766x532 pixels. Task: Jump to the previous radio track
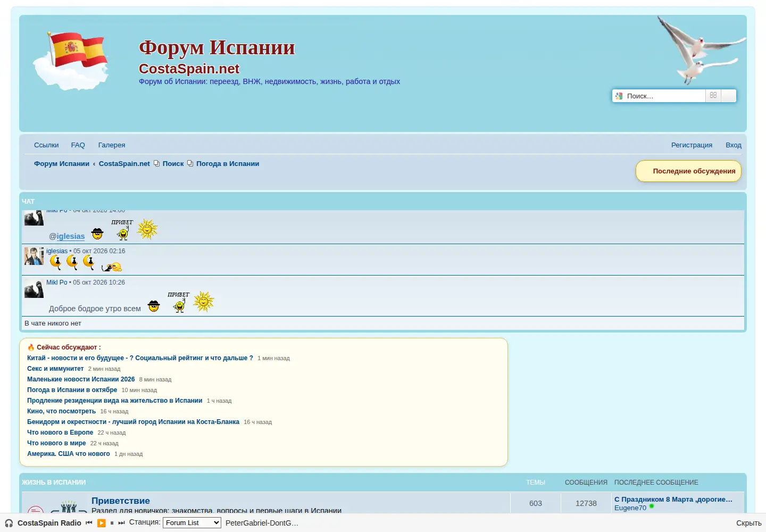89,523
